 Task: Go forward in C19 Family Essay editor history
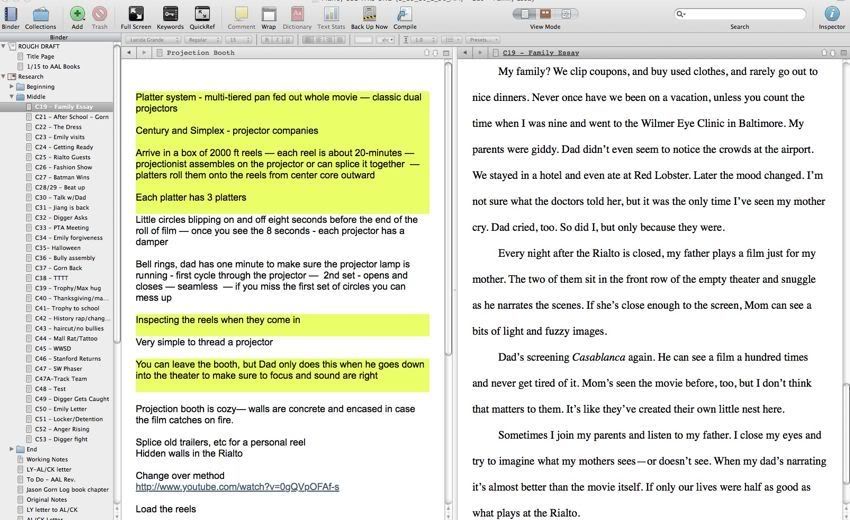[x=480, y=53]
